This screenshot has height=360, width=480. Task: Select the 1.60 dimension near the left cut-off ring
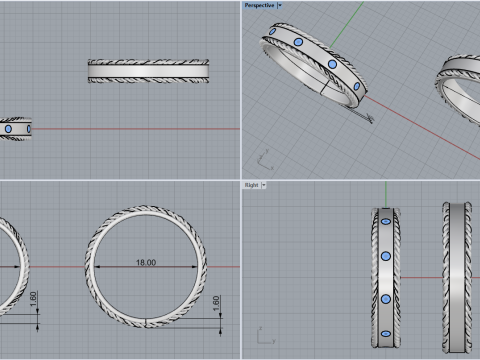point(33,299)
